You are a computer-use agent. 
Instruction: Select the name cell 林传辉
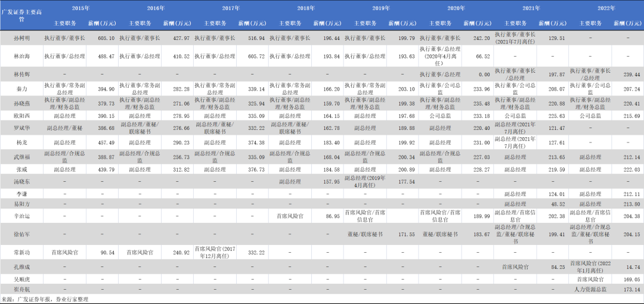tap(21, 75)
